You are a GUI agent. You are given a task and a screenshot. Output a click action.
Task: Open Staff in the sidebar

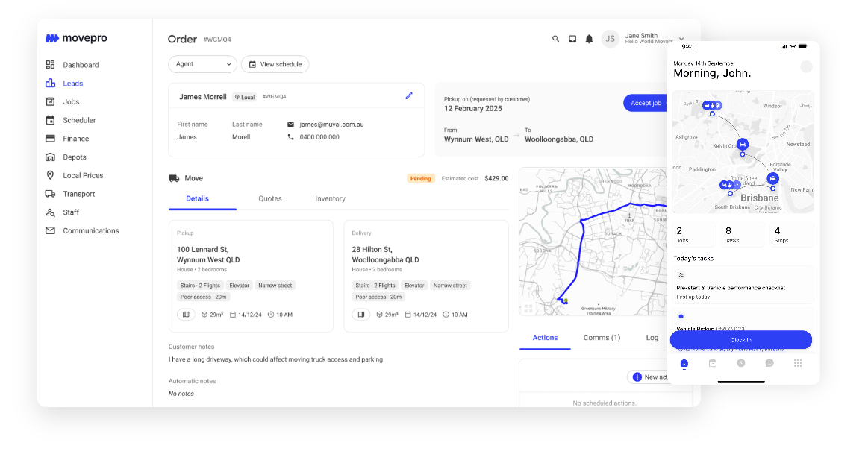coord(63,212)
